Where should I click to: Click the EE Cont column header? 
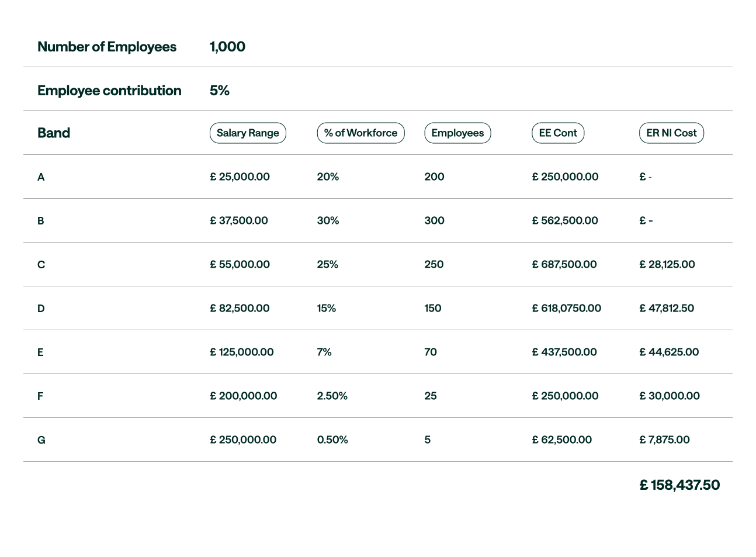tap(558, 133)
